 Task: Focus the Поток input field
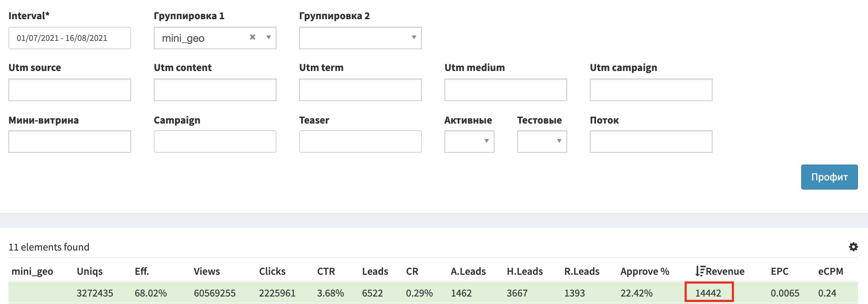(x=651, y=142)
